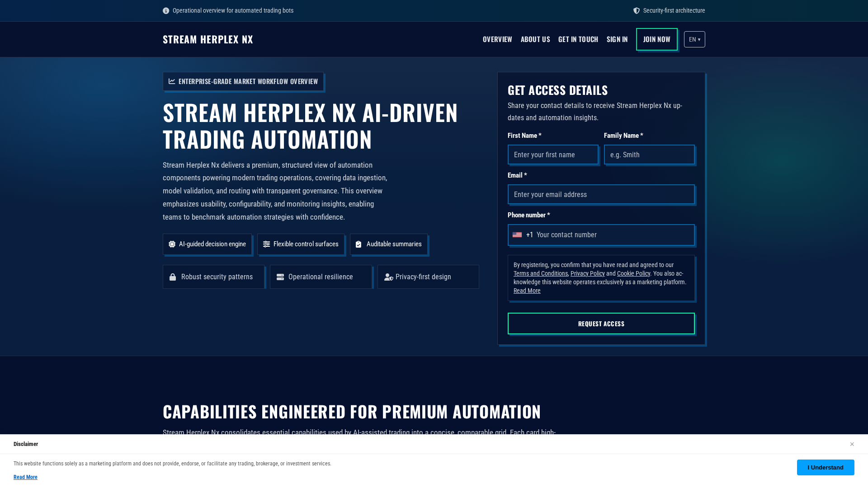Close the Disclaimer banner
This screenshot has width=868, height=488.
(852, 444)
